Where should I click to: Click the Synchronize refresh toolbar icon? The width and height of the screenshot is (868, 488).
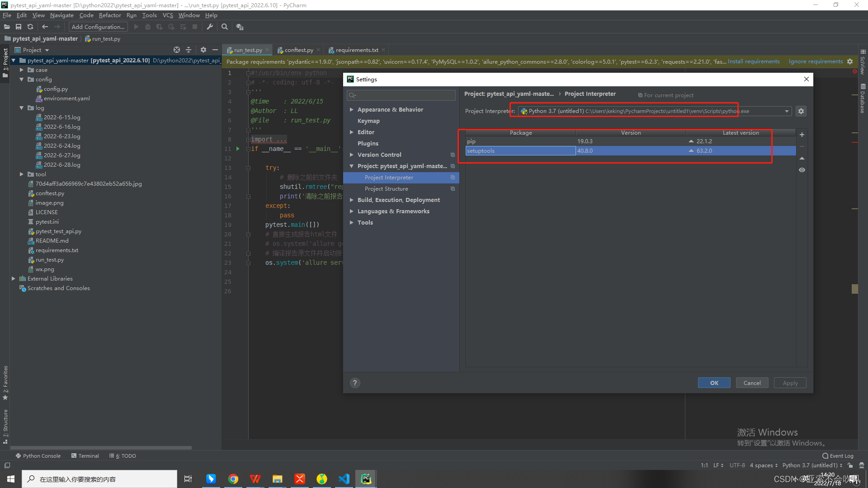[x=30, y=27]
